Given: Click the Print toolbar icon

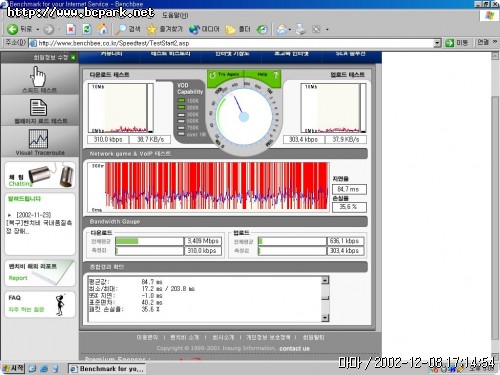Looking at the screenshot, I should 301,29.
